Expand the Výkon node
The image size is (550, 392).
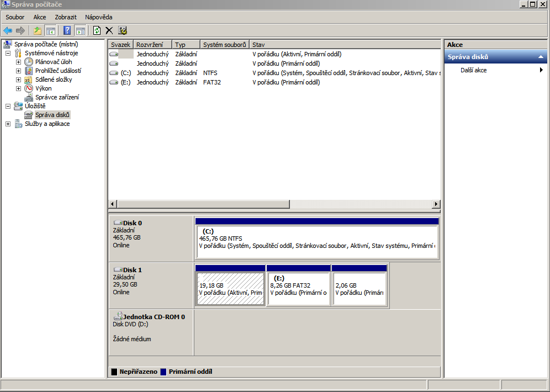coord(19,88)
